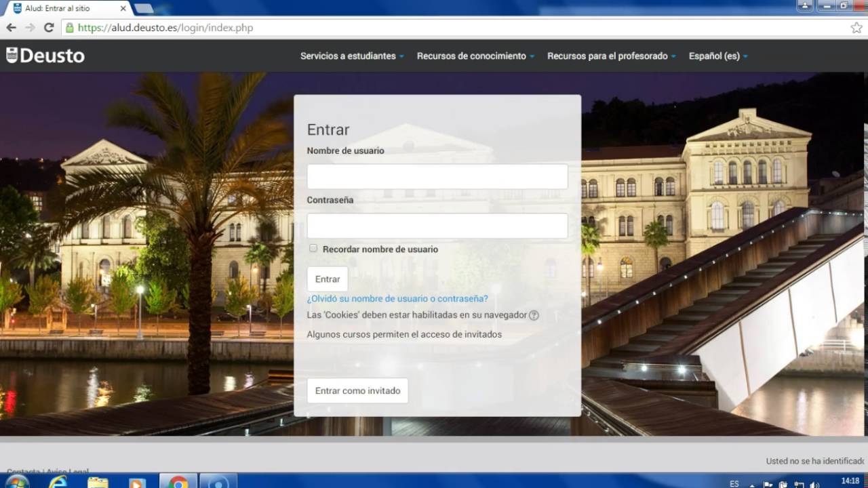Image resolution: width=868 pixels, height=488 pixels.
Task: Click the 'Usted no se ha identificado' footer text
Action: pyautogui.click(x=816, y=461)
